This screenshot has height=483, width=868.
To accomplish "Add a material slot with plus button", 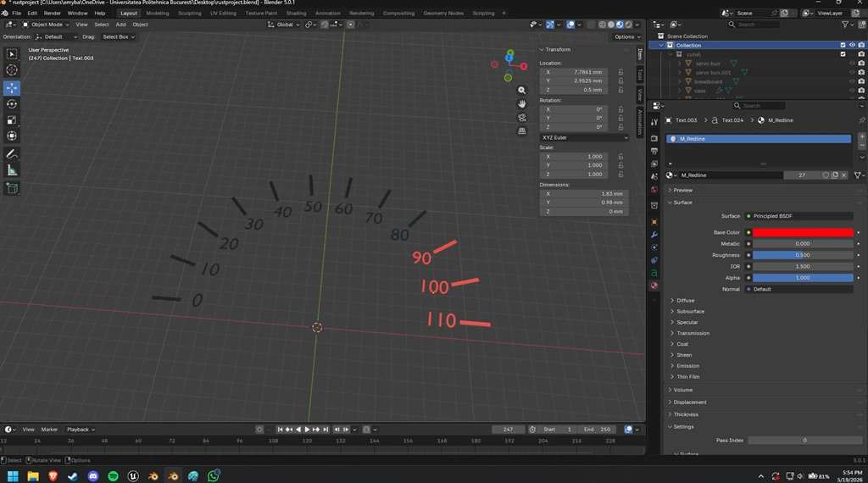I will click(861, 136).
